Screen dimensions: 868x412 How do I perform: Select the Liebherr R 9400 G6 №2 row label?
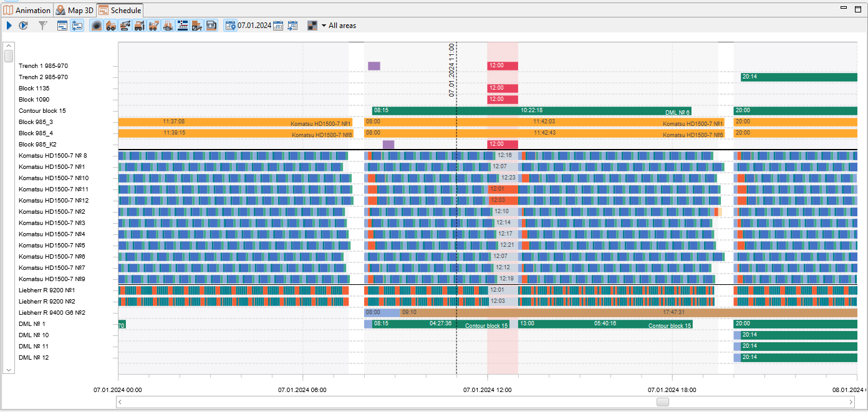[52, 313]
